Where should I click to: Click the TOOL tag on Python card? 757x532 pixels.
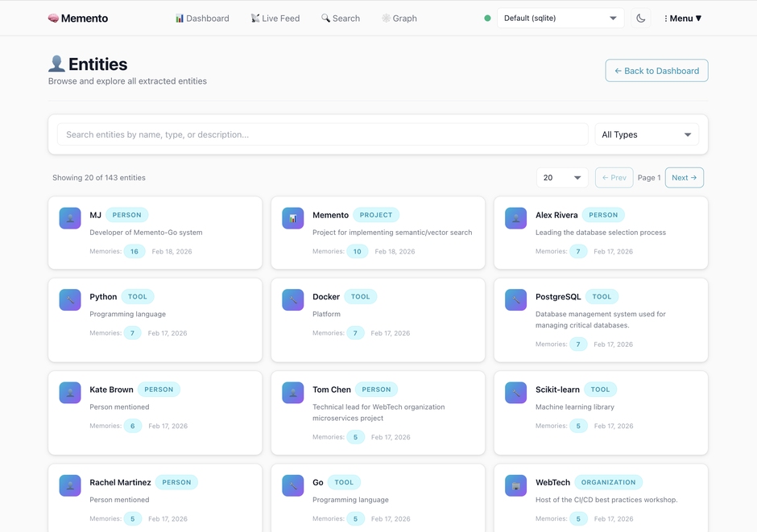tap(138, 297)
